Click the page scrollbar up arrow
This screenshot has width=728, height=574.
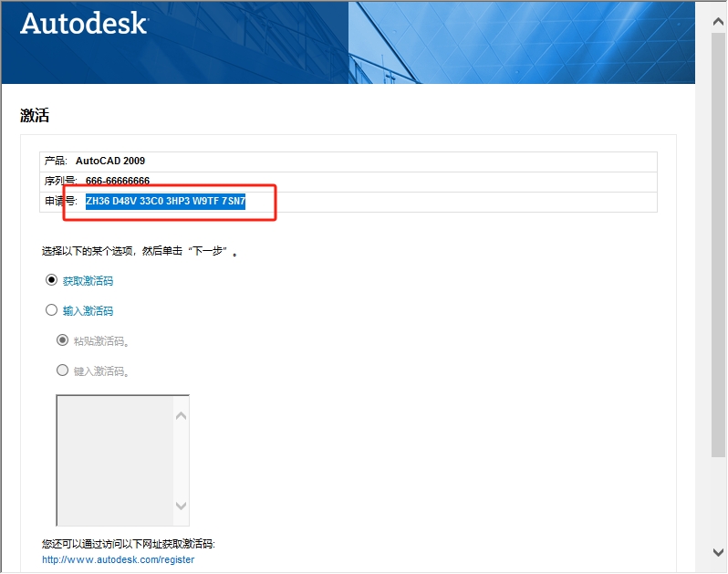pos(719,9)
